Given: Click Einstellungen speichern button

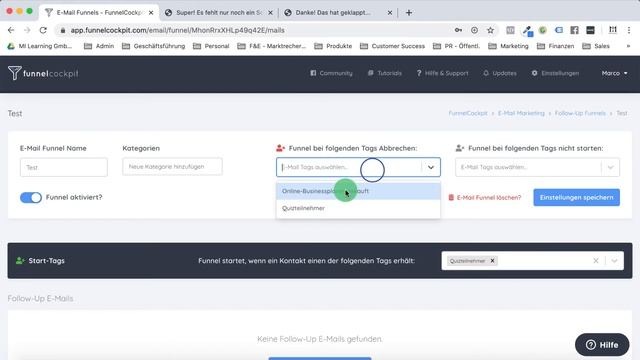Looking at the screenshot, I should point(576,198).
